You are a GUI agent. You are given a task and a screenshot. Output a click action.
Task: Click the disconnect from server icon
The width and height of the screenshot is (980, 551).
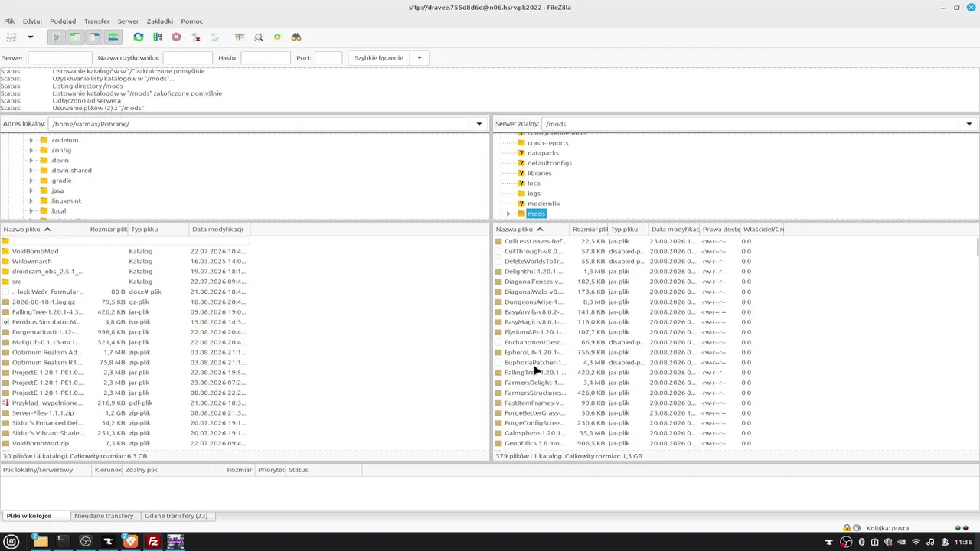pyautogui.click(x=195, y=37)
